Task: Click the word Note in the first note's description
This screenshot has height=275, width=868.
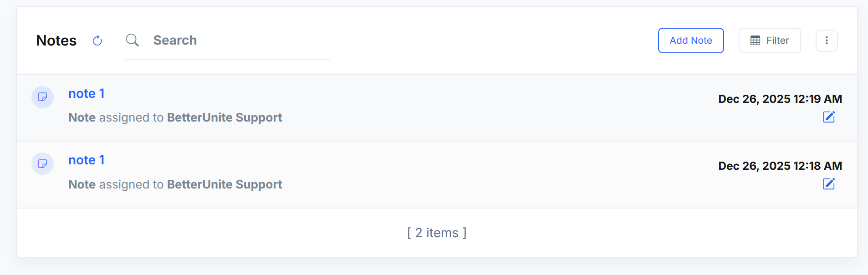Action: coord(82,117)
